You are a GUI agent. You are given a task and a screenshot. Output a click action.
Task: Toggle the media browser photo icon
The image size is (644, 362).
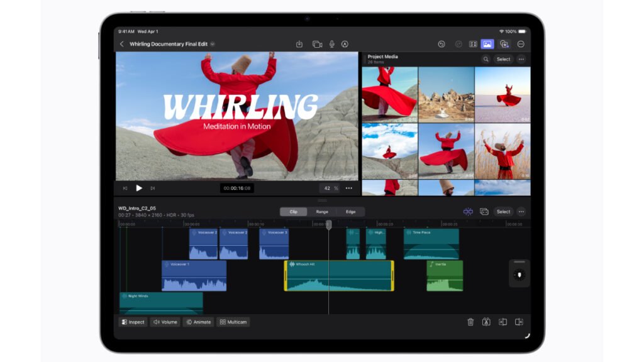point(487,44)
